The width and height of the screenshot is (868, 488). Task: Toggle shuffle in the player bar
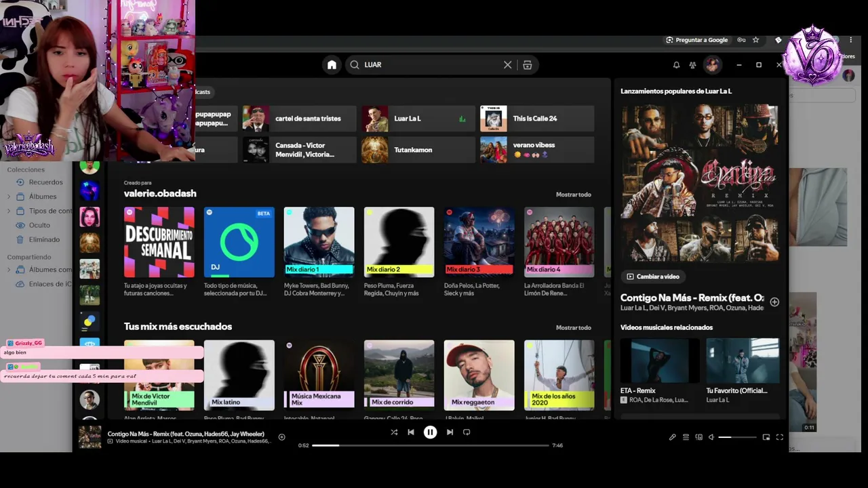pos(394,432)
